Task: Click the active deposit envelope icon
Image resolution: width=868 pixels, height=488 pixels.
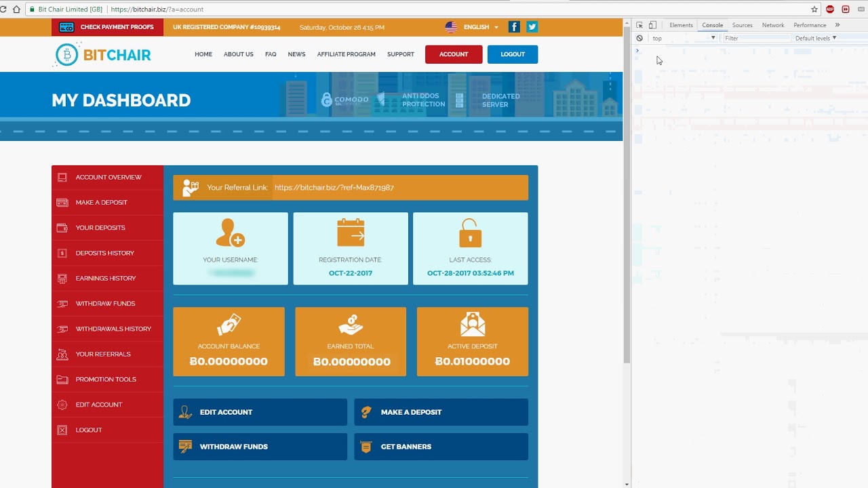Action: (x=473, y=325)
